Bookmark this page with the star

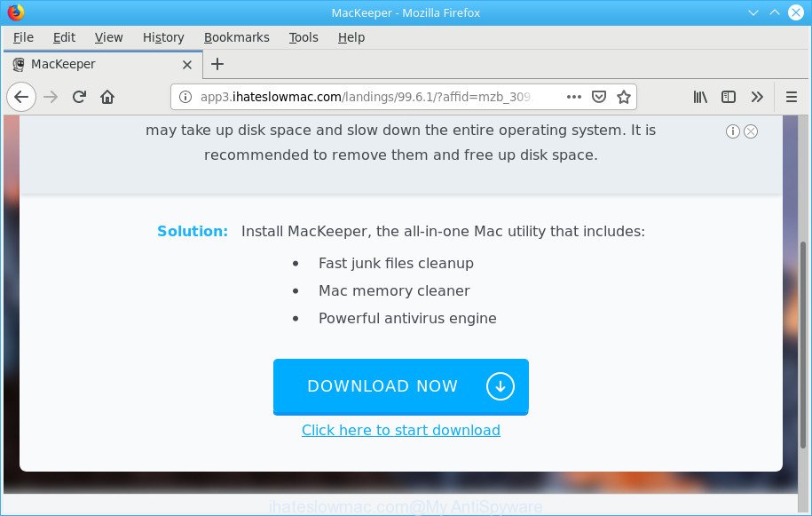tap(624, 97)
